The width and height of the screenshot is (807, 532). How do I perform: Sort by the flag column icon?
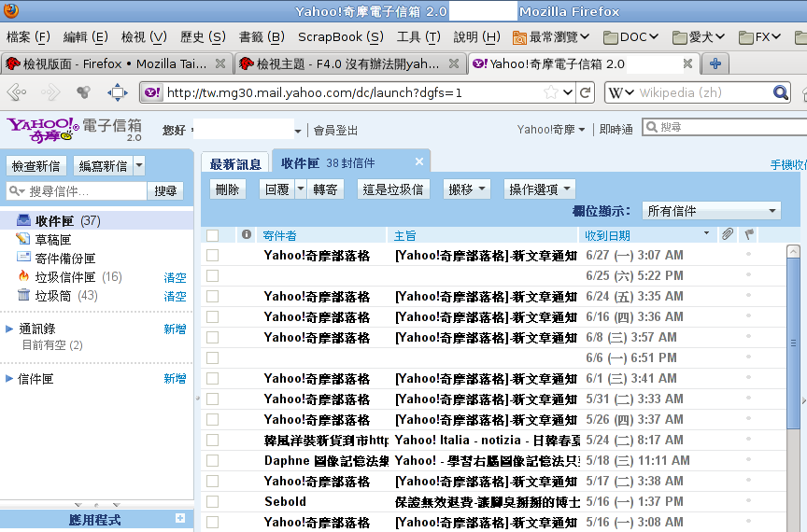point(748,235)
